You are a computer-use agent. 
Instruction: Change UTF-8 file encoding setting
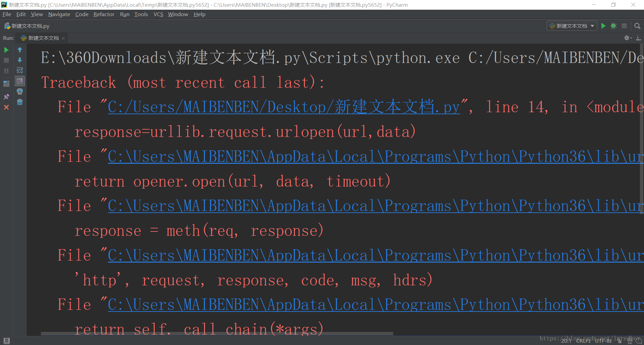pos(603,341)
